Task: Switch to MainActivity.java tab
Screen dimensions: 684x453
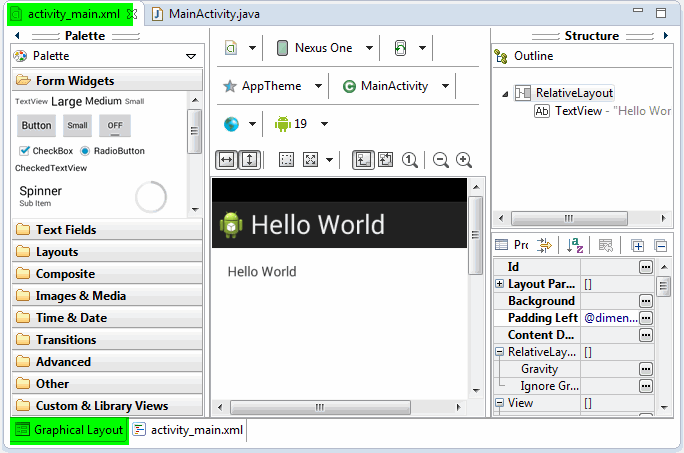Action: point(206,14)
